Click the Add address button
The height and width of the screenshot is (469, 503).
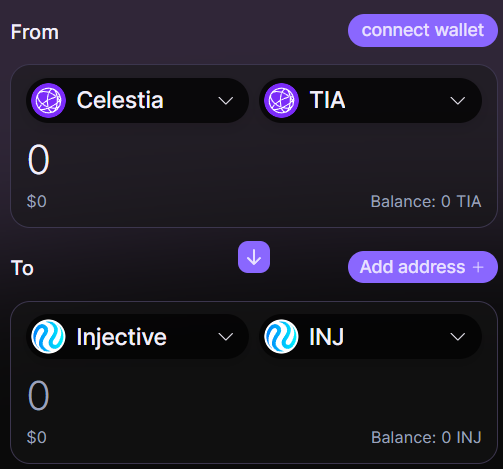point(423,267)
